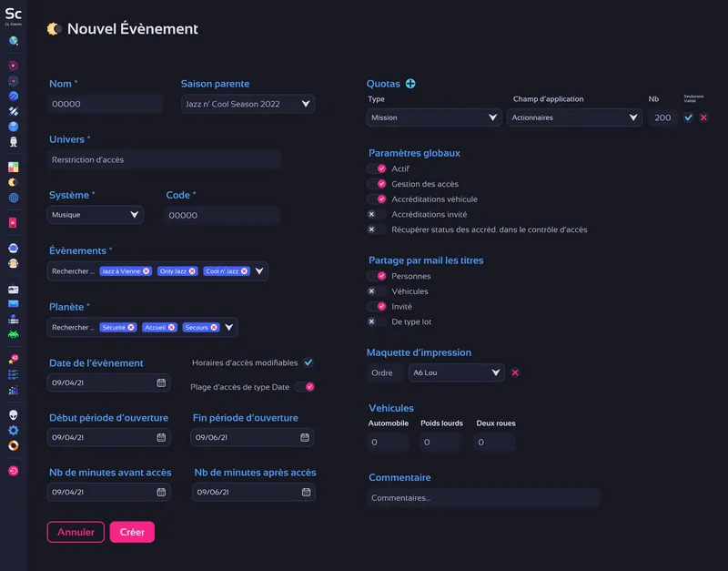Open the settings gear in sidebar

(x=14, y=430)
